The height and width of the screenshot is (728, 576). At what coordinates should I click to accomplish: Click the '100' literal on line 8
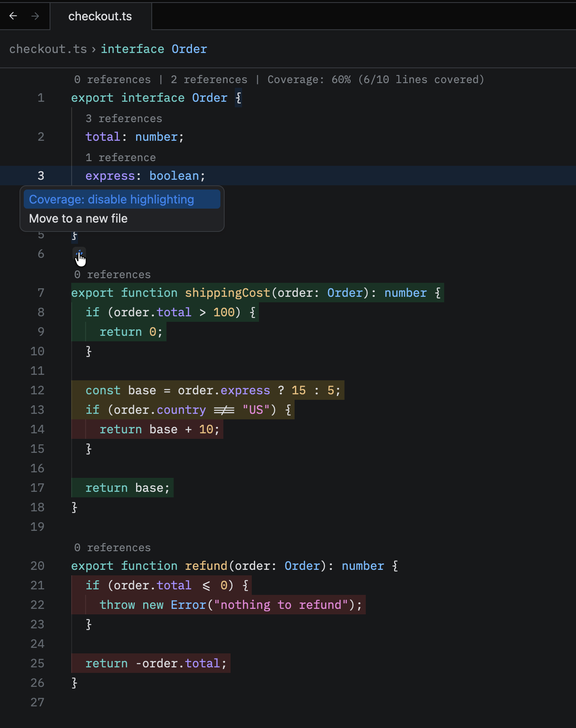click(x=224, y=312)
